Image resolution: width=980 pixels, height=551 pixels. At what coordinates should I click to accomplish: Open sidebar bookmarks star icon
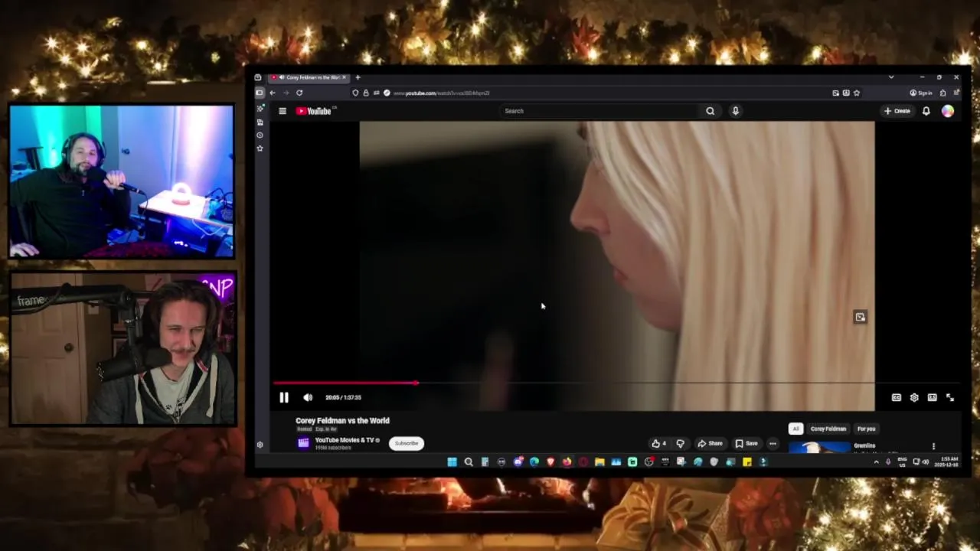260,148
